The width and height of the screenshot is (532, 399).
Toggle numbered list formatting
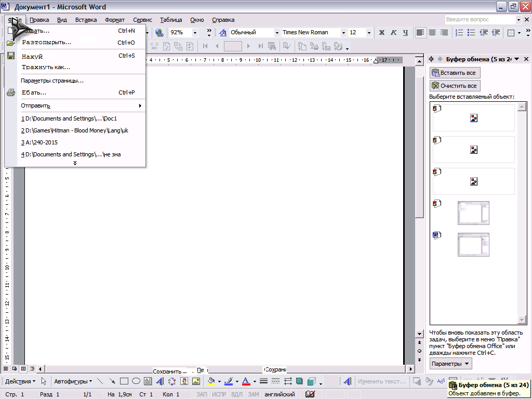click(459, 33)
